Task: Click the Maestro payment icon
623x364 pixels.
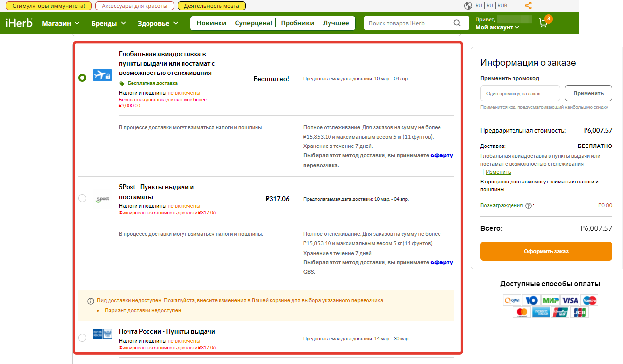Action: click(x=589, y=300)
